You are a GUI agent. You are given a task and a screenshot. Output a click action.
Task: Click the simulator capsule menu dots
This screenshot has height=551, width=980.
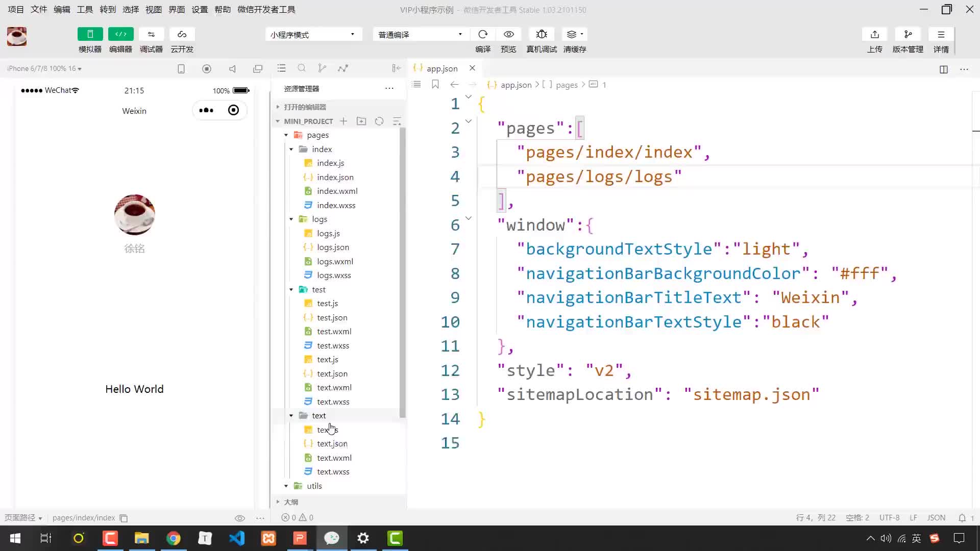pos(206,110)
